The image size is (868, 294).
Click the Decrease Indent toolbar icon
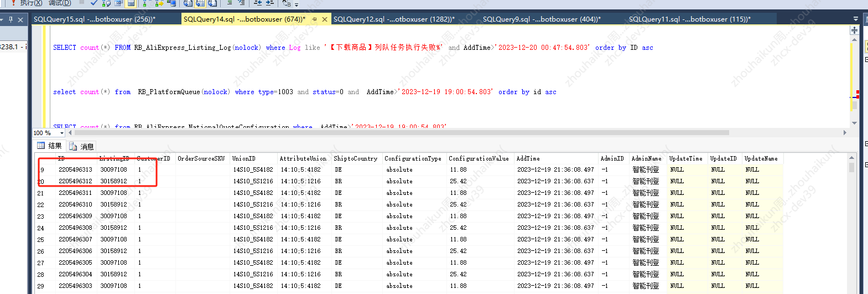coord(258,3)
